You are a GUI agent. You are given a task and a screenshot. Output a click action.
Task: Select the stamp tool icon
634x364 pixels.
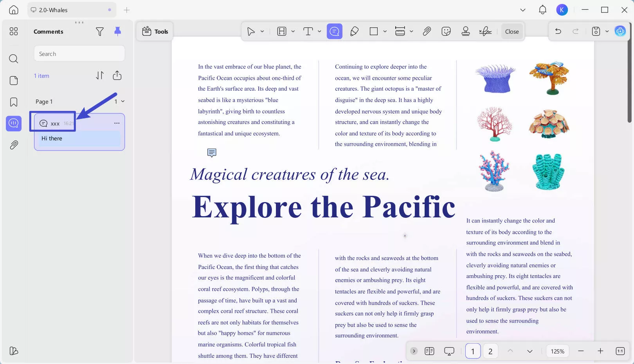tap(465, 31)
